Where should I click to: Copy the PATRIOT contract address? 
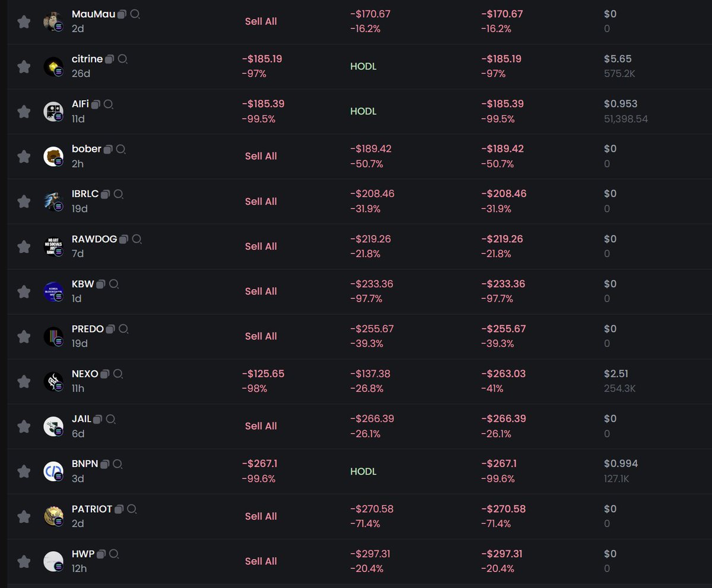119,509
